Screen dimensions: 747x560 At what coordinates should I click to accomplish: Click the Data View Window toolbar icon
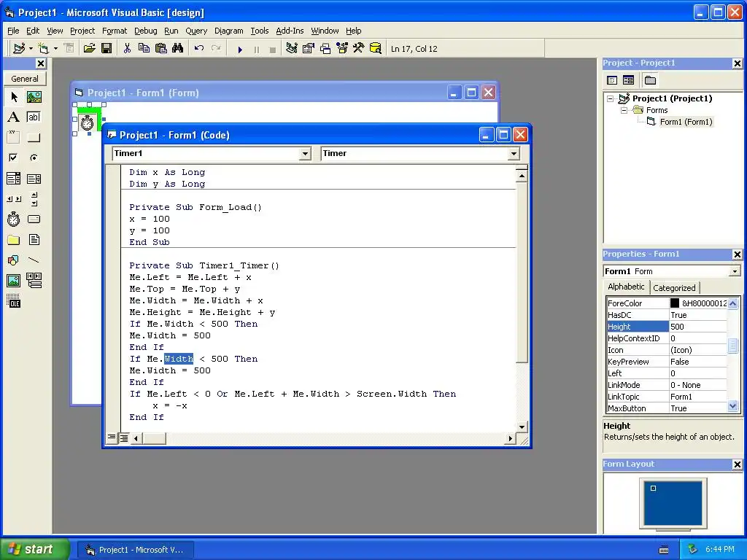[376, 48]
